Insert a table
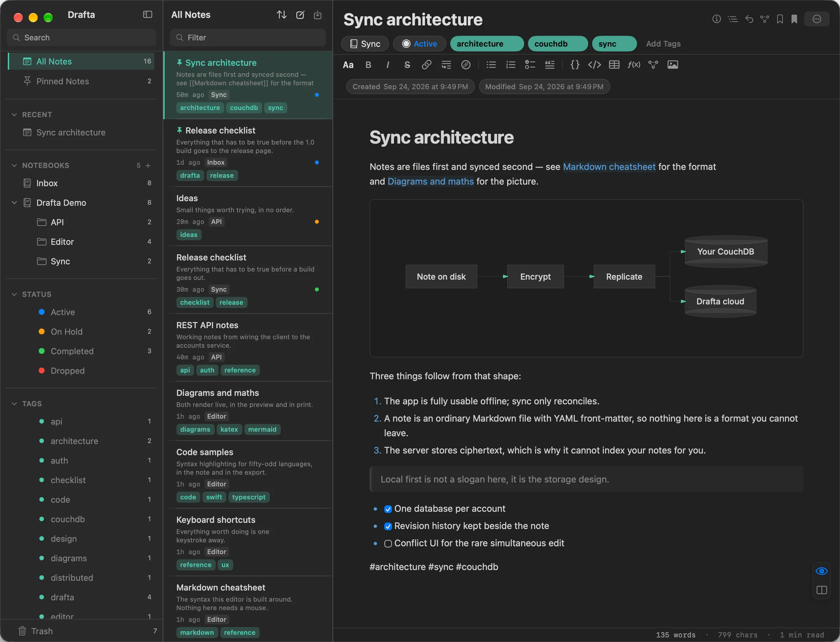Screen dimensions: 840x642 pos(614,65)
